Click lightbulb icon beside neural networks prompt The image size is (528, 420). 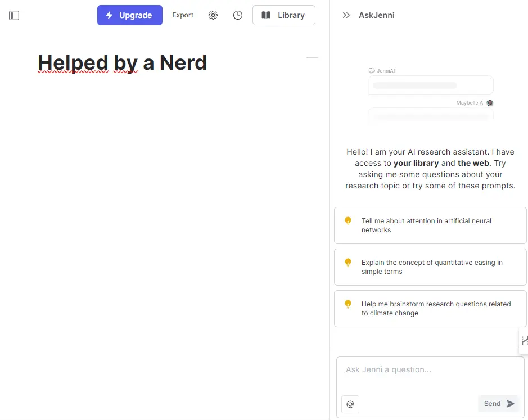click(x=348, y=221)
